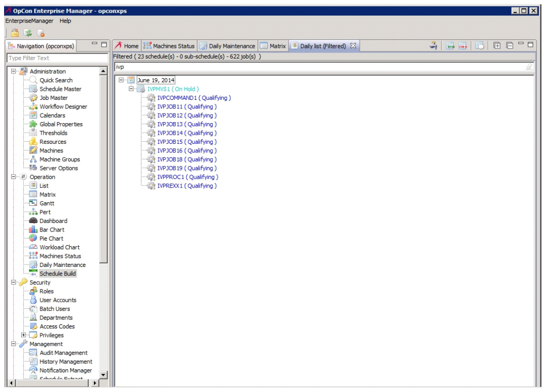Image resolution: width=547 pixels, height=392 pixels.
Task: Select the IVPCOMMAND1 job
Action: (x=194, y=98)
